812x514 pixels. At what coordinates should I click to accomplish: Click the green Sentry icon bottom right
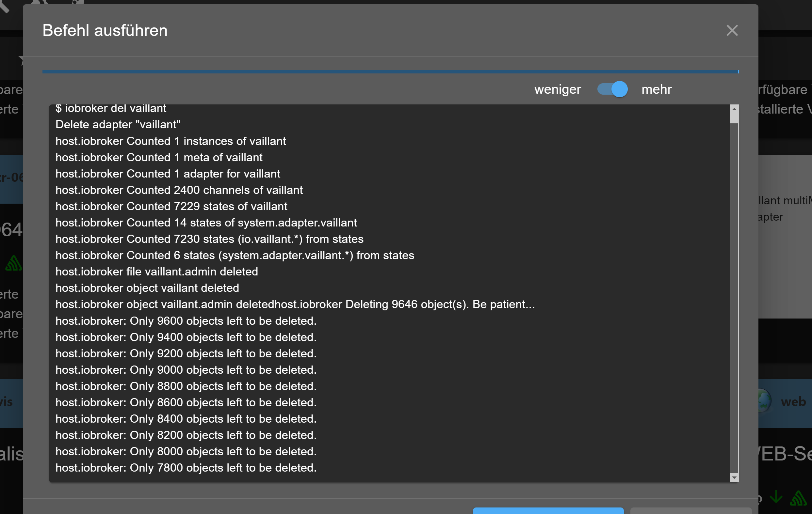tap(798, 498)
